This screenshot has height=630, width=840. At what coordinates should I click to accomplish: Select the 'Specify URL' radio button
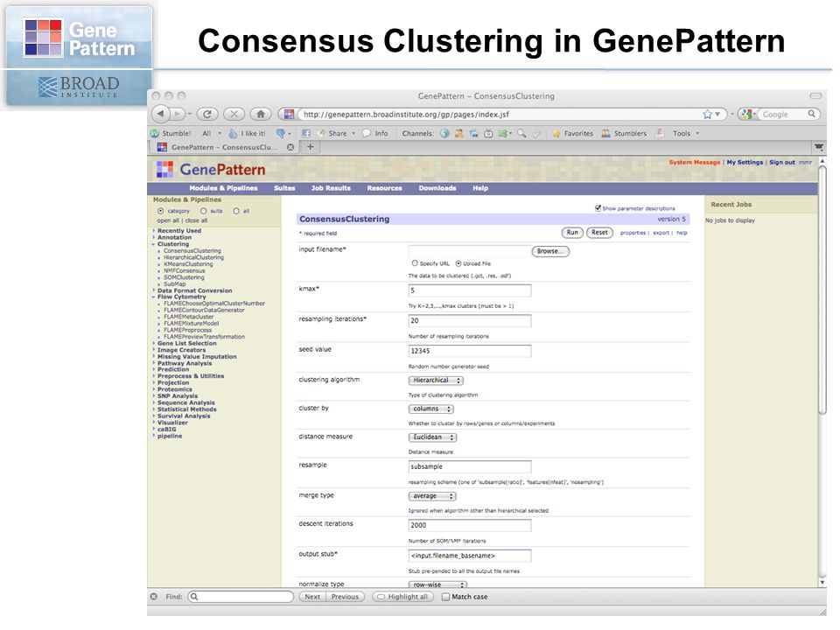(x=415, y=263)
